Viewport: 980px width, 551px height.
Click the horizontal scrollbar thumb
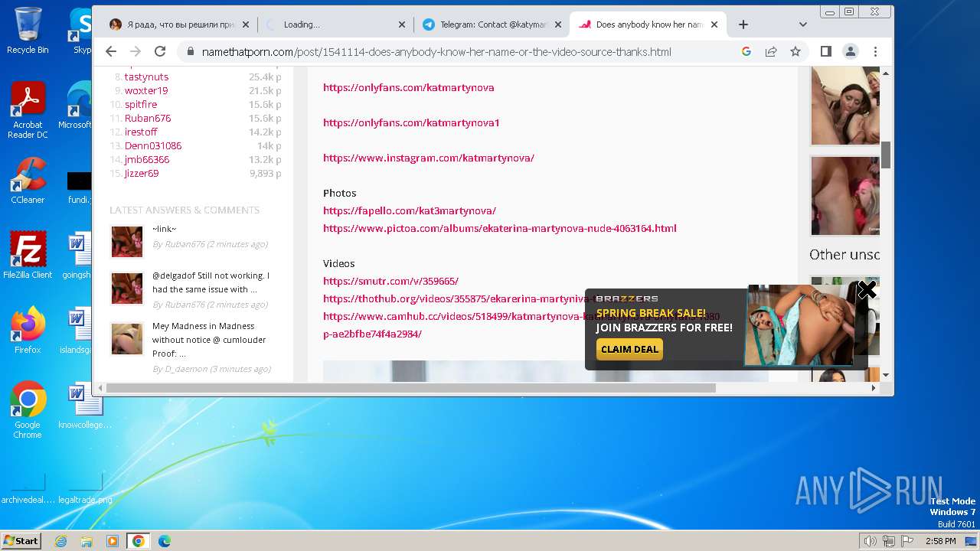[411, 388]
